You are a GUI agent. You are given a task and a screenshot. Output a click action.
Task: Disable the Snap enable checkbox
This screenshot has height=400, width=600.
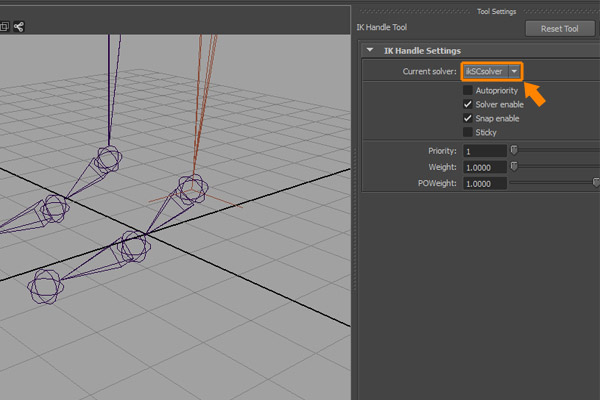(x=467, y=118)
